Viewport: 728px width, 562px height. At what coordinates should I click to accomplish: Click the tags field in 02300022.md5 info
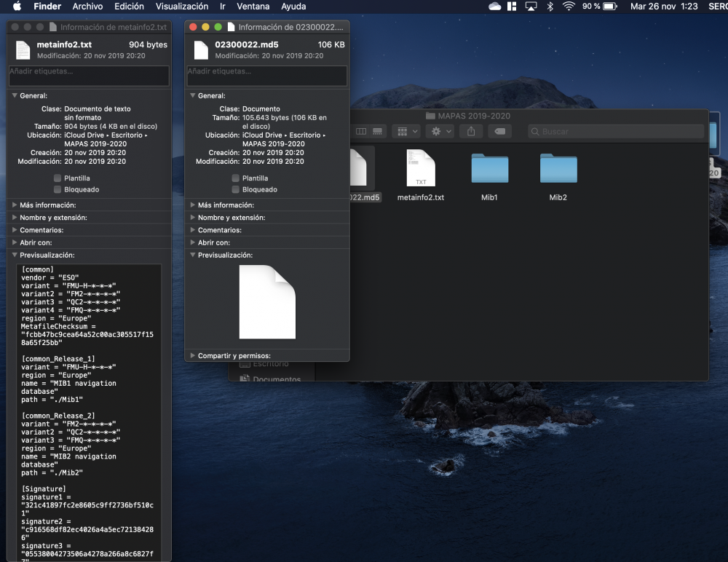click(267, 76)
